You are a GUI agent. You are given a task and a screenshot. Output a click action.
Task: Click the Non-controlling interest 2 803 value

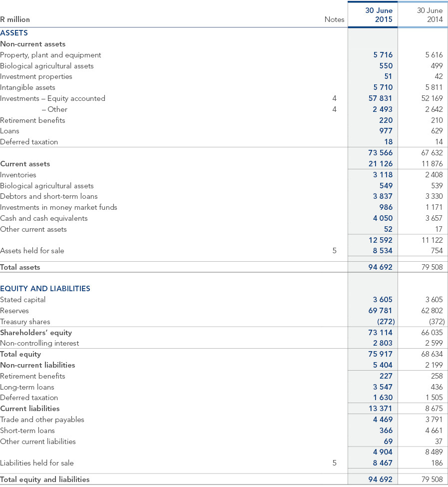coord(383,343)
